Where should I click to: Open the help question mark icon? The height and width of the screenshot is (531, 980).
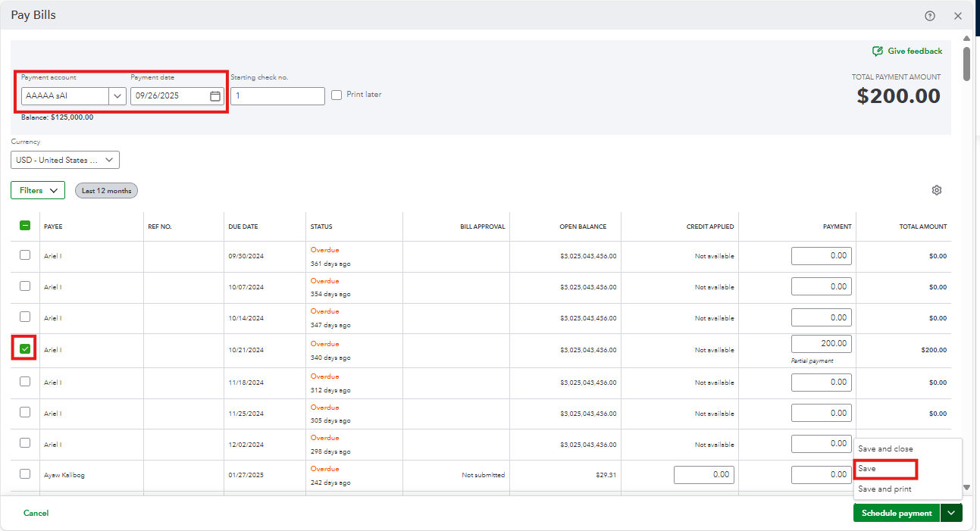click(x=930, y=16)
